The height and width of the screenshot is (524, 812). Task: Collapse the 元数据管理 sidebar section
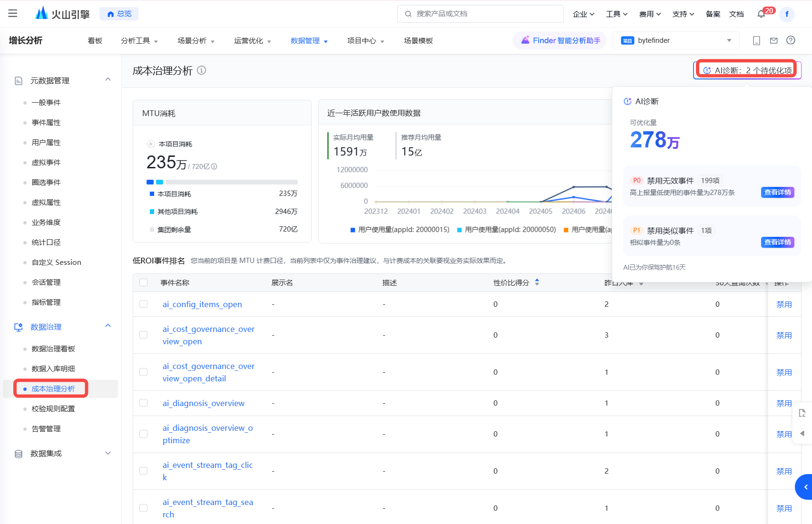click(108, 80)
